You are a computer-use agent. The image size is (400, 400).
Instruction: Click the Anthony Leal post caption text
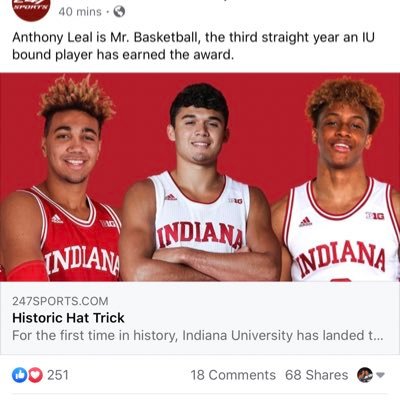[x=193, y=46]
